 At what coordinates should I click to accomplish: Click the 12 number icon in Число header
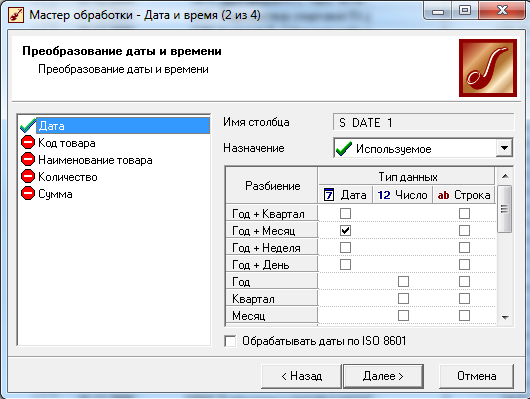tap(384, 195)
